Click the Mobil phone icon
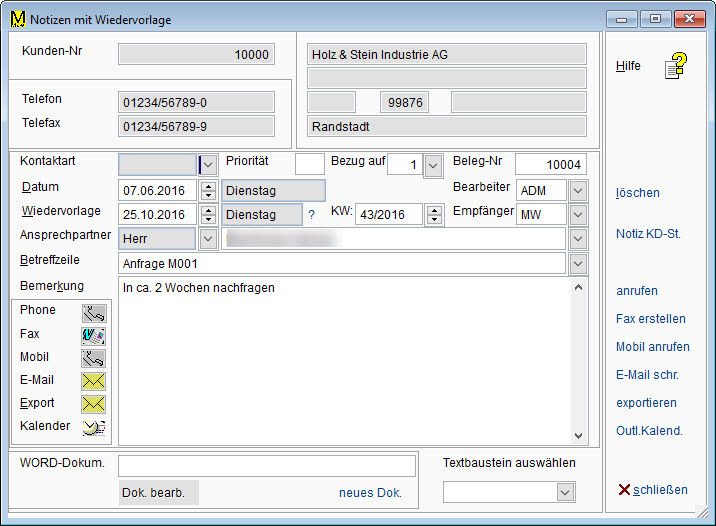This screenshot has width=716, height=526. (93, 358)
